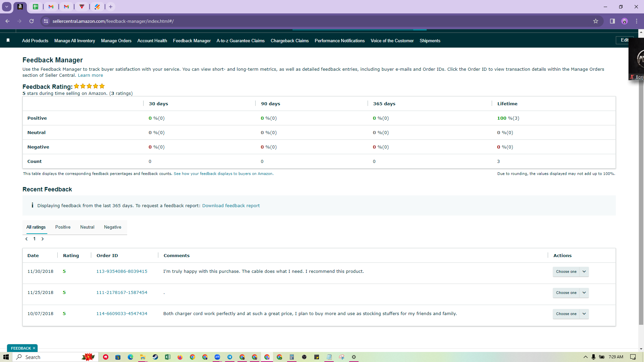The height and width of the screenshot is (362, 644).
Task: Select the Negative feedback tab
Action: tap(113, 227)
